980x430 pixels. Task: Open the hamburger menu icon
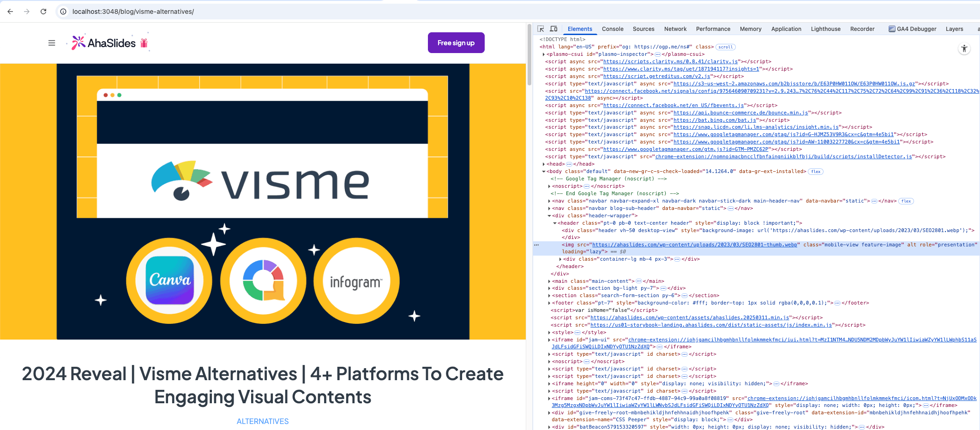point(52,43)
